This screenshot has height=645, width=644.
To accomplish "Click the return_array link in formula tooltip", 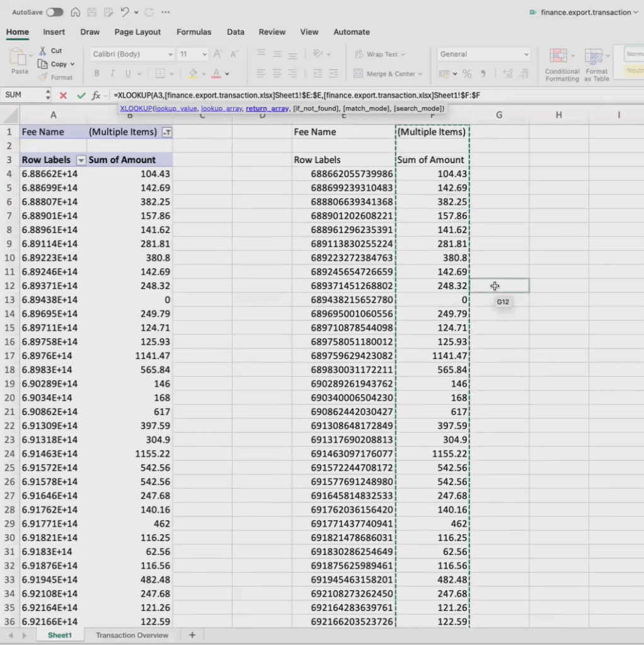I will (267, 109).
